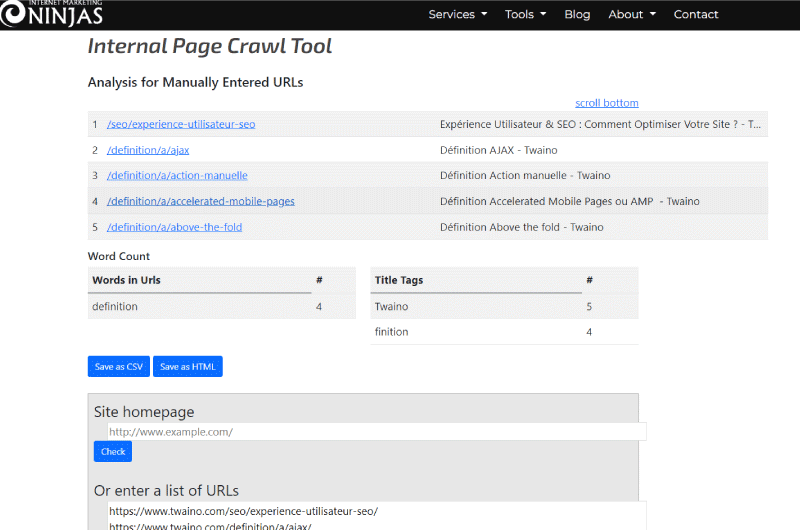Viewport: 800px width, 530px height.
Task: Click inside the list of URLs textarea
Action: (377, 516)
